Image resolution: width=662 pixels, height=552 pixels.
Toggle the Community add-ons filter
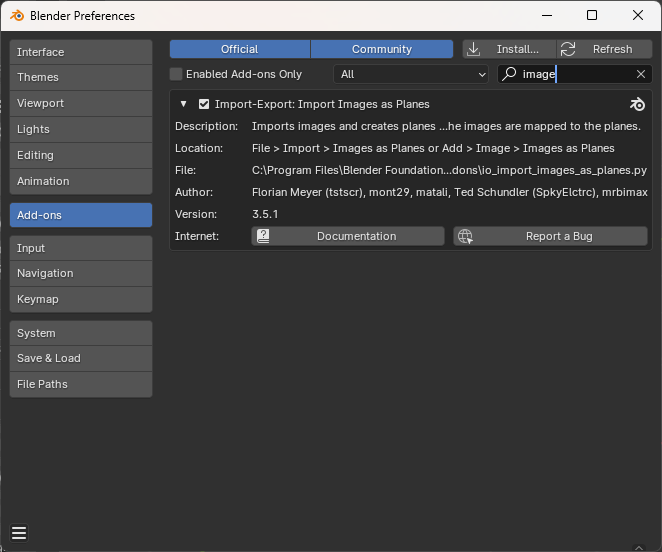point(381,49)
